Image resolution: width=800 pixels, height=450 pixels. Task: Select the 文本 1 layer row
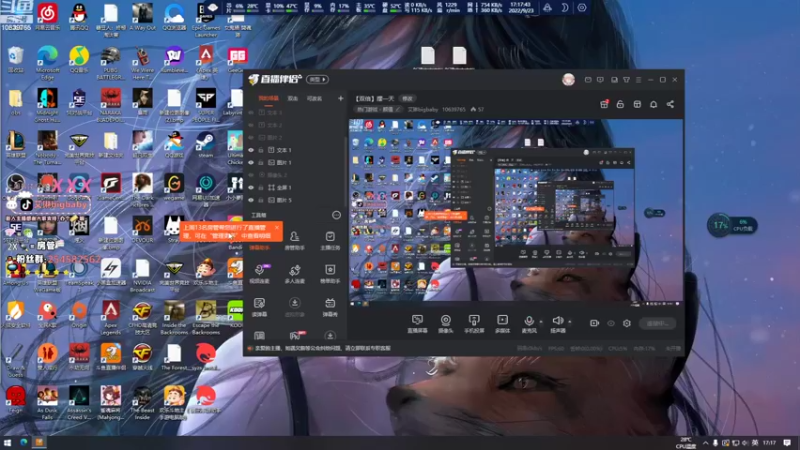(x=295, y=150)
